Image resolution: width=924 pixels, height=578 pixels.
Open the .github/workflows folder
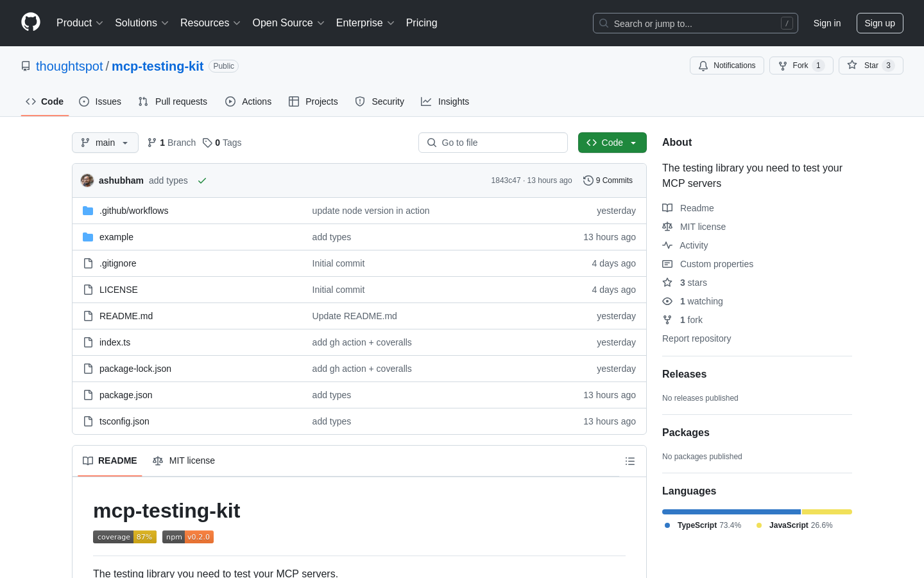click(x=133, y=211)
